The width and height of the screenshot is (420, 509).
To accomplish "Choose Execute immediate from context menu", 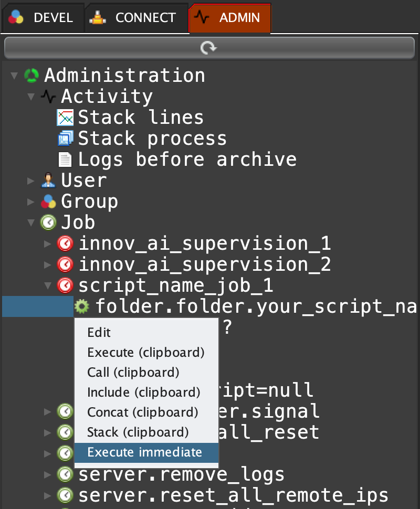I will pyautogui.click(x=145, y=452).
